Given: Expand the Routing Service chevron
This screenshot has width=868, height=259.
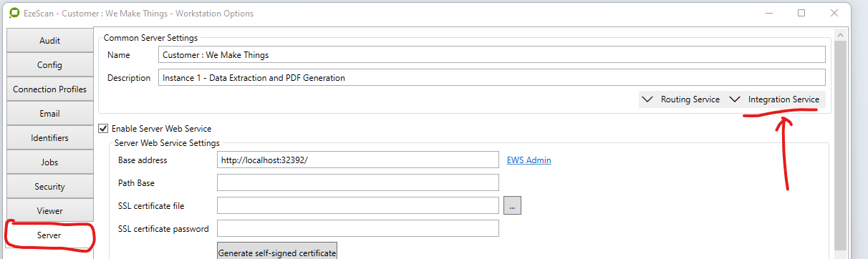Looking at the screenshot, I should (648, 99).
